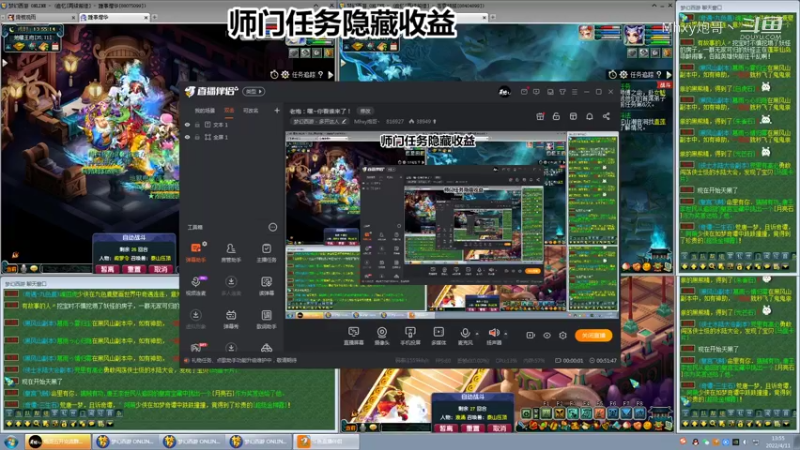Open the message icon in 直播伴侣 title bar
This screenshot has height=450, width=800.
[536, 92]
